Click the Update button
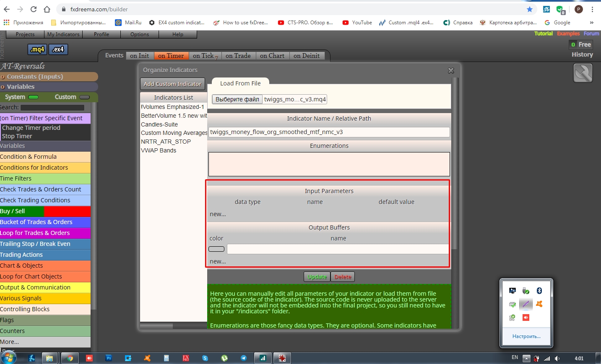 (x=317, y=277)
